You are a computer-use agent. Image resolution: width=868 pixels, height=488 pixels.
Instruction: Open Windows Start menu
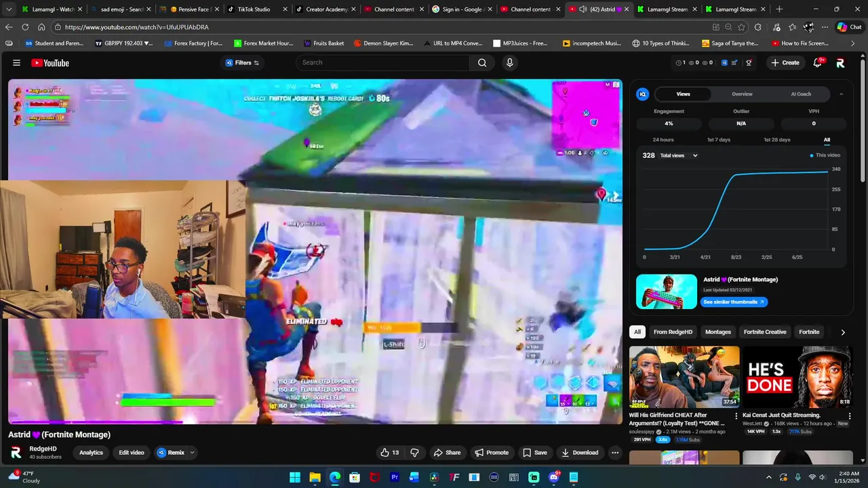pos(295,477)
